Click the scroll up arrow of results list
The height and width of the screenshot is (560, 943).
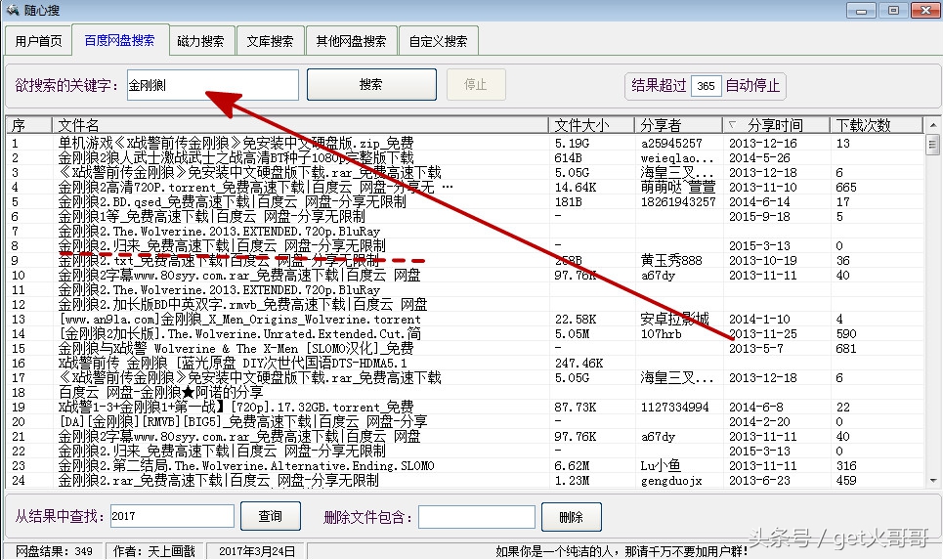coord(933,125)
